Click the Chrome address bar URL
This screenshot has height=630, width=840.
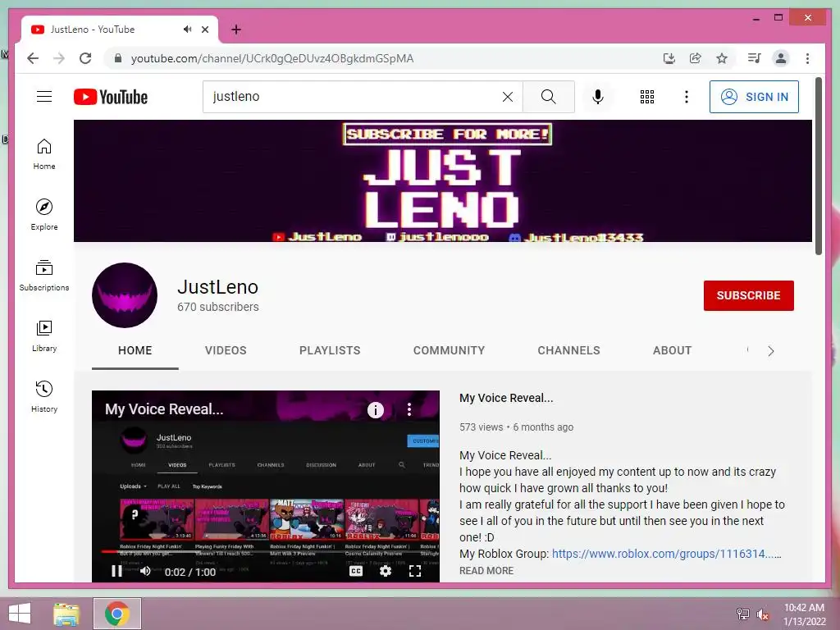[x=272, y=58]
